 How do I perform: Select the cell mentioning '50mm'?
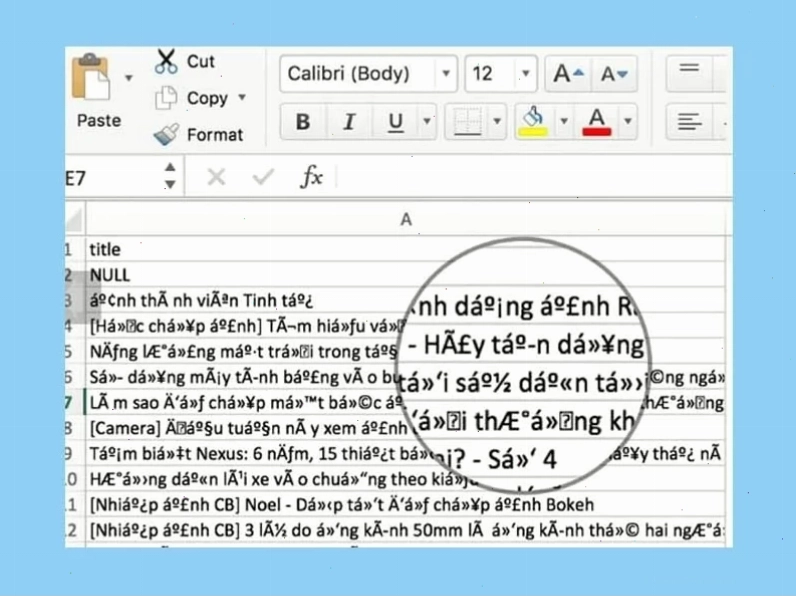pos(406,530)
